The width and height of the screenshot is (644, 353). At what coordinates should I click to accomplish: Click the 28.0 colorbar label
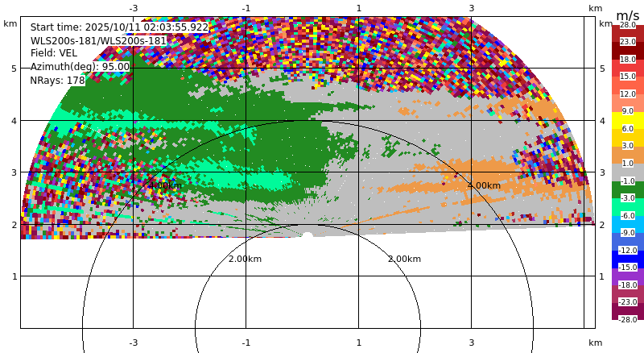pos(628,25)
